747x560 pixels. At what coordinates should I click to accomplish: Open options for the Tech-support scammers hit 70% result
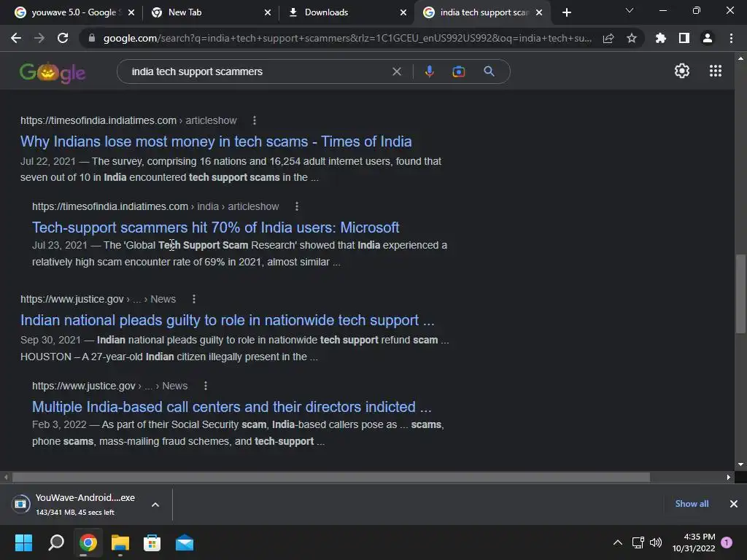point(297,206)
